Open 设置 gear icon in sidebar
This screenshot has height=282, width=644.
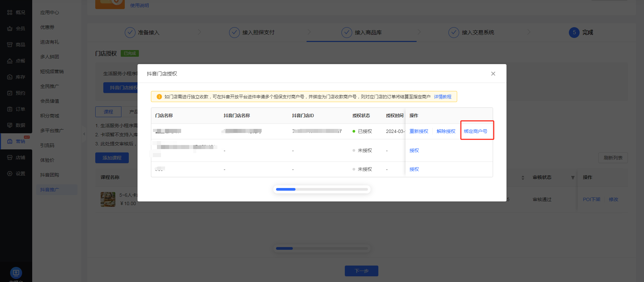[10, 174]
